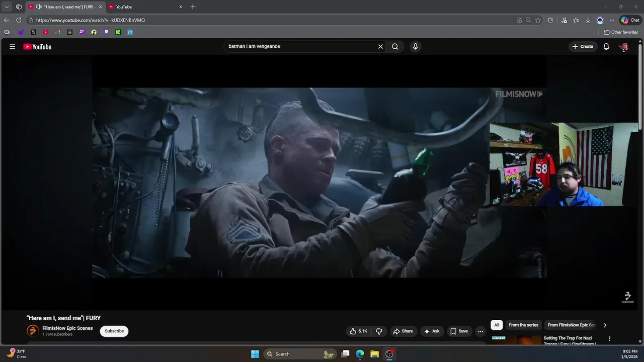Open OBS Studio from the taskbar

point(389,354)
